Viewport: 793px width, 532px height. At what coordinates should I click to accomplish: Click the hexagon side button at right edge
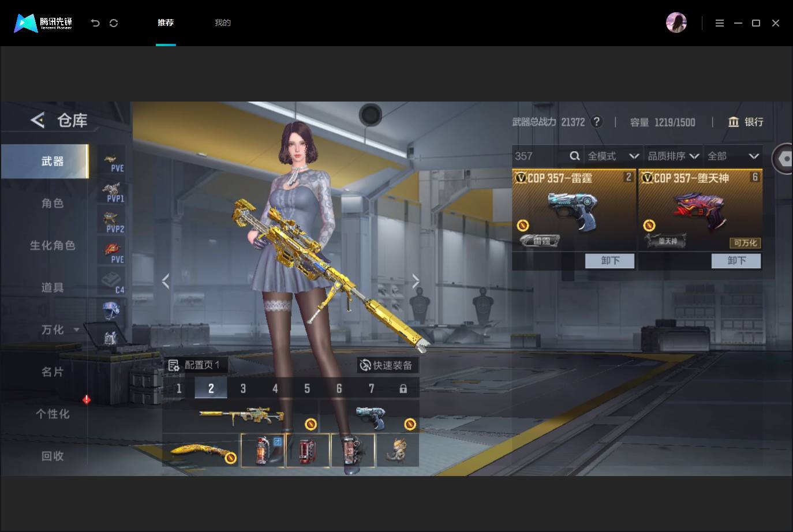[784, 159]
